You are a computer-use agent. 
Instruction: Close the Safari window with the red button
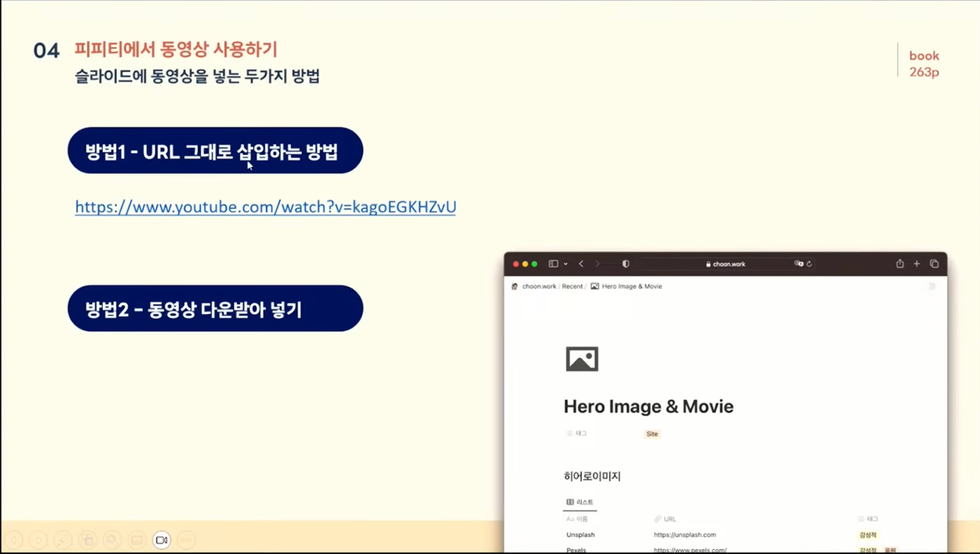pos(516,264)
